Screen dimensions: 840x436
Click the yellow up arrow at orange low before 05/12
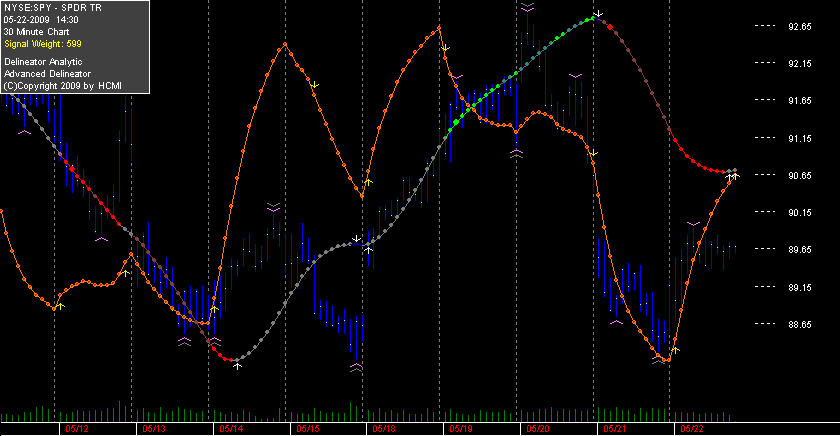(61, 306)
